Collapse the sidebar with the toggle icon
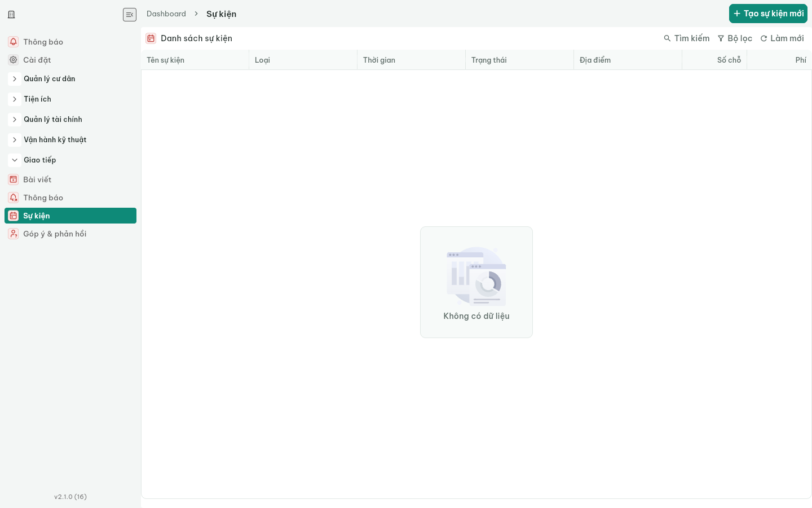This screenshot has width=812, height=508. pos(130,15)
